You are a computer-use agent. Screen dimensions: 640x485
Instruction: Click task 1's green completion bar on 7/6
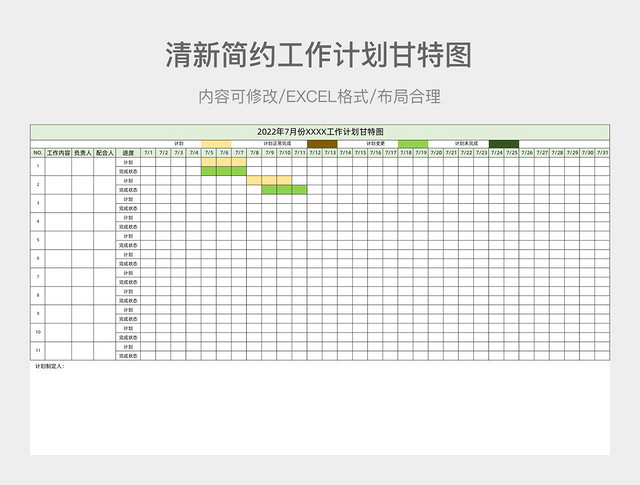(x=224, y=171)
